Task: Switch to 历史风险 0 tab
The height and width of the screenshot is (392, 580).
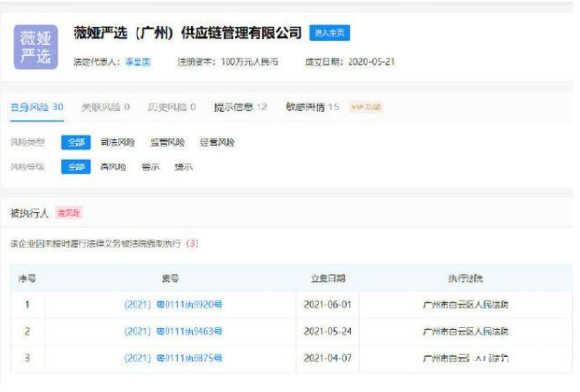Action: click(x=171, y=107)
